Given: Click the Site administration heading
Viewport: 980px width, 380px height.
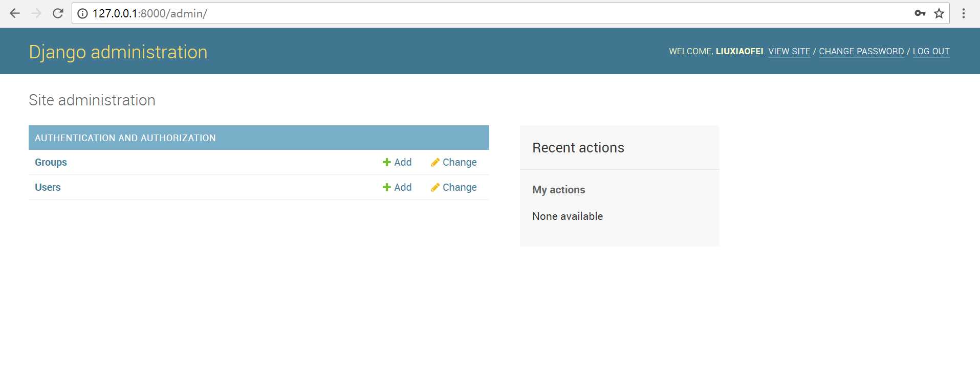Looking at the screenshot, I should click(x=92, y=100).
